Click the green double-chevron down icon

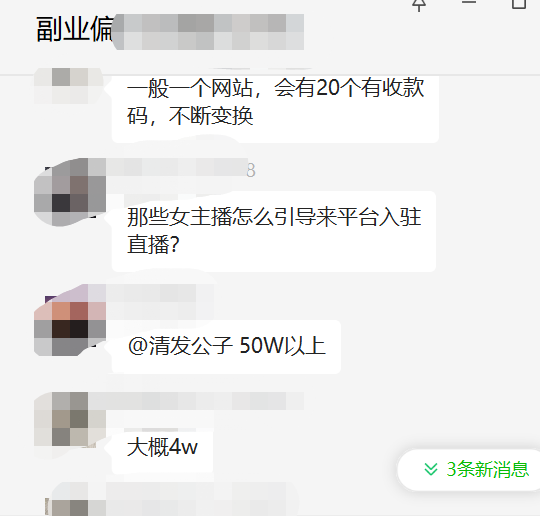click(x=430, y=469)
